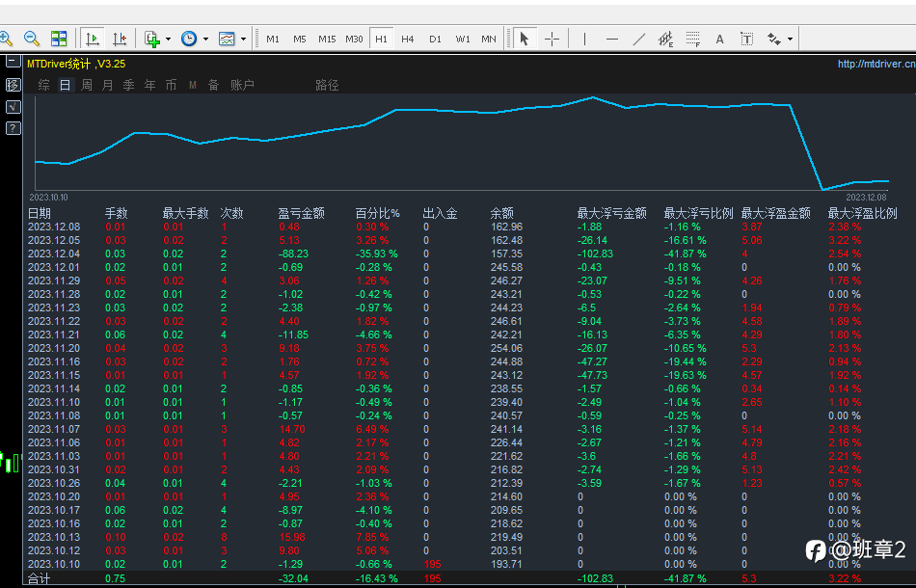Switch chart timeframe to W1
The image size is (916, 588).
pos(463,39)
